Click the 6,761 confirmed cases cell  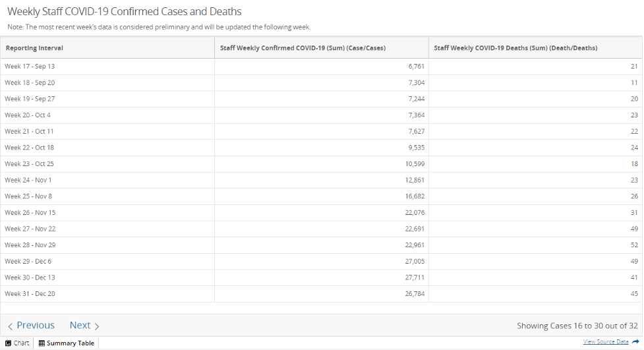click(x=416, y=67)
